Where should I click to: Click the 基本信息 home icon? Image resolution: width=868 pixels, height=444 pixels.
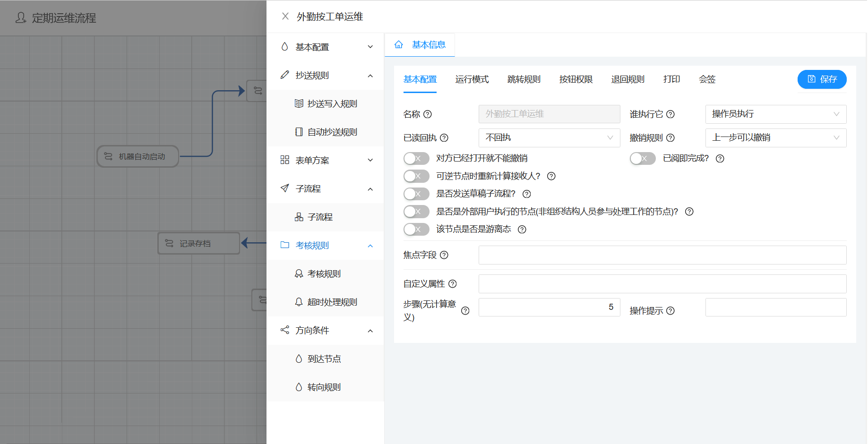(399, 44)
